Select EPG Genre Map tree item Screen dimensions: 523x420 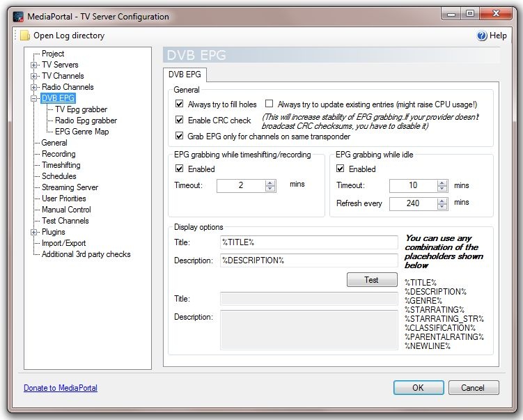81,132
